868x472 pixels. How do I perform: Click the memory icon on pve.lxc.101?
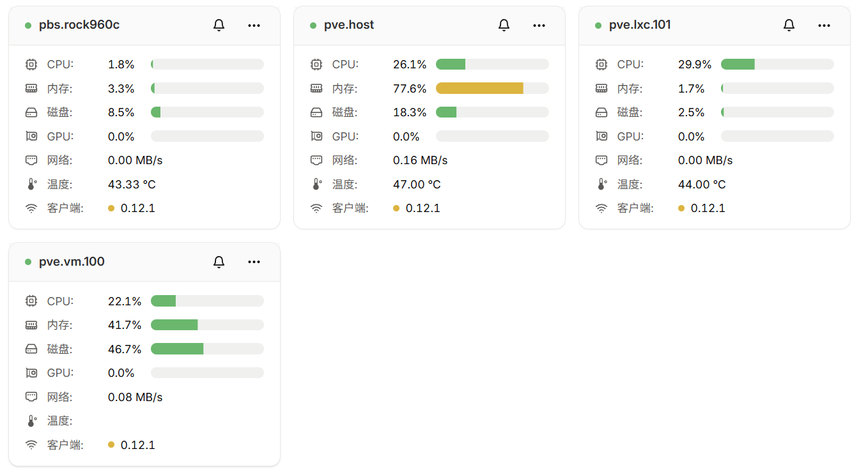point(601,88)
